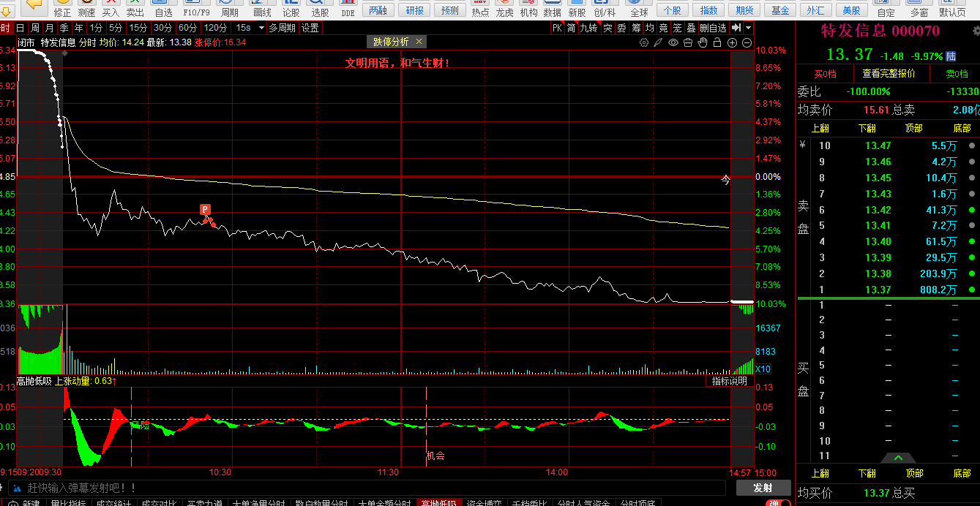
Task: Select the 60分 period tab
Action: [x=187, y=28]
